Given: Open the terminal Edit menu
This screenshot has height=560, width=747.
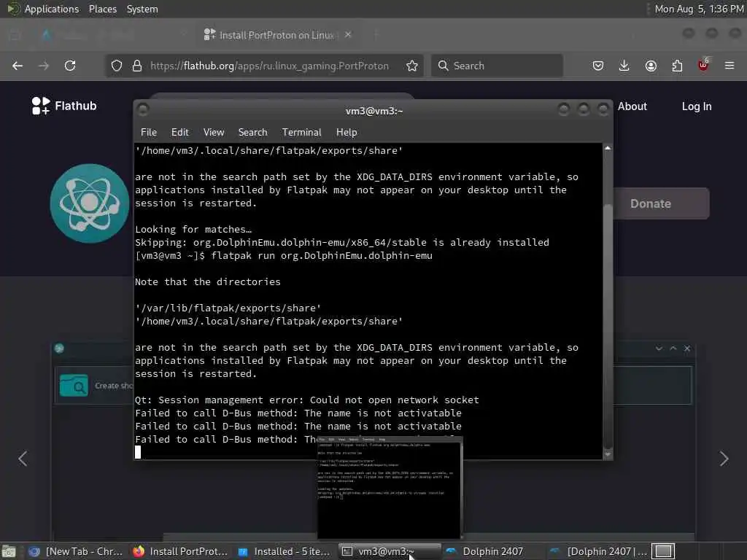Looking at the screenshot, I should tap(180, 133).
